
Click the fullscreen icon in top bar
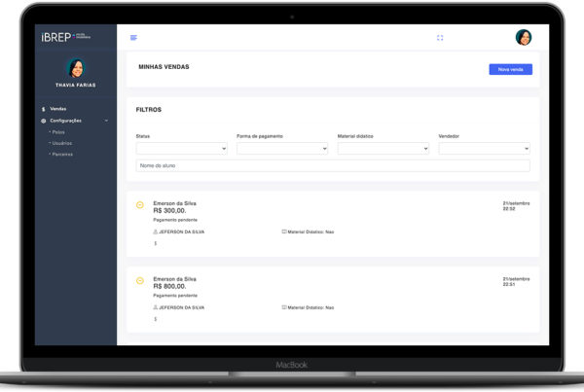coord(440,38)
